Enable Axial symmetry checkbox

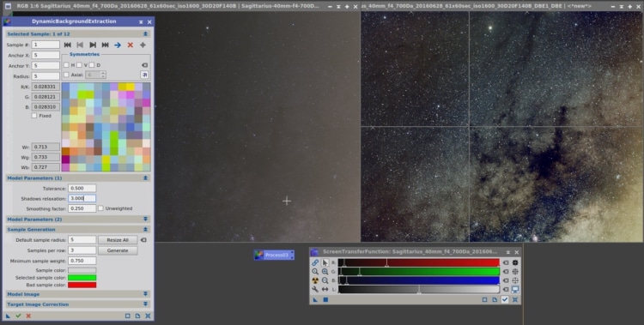66,75
